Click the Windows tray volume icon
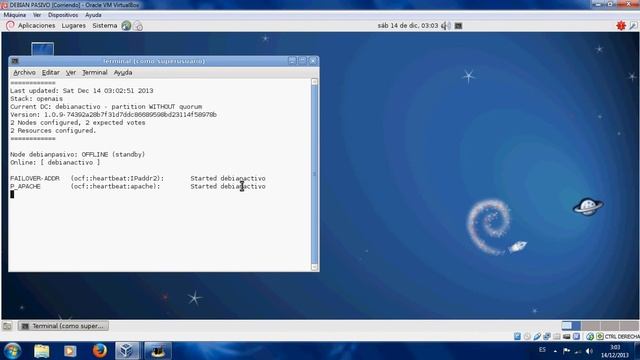The image size is (640, 360). pyautogui.click(x=589, y=351)
